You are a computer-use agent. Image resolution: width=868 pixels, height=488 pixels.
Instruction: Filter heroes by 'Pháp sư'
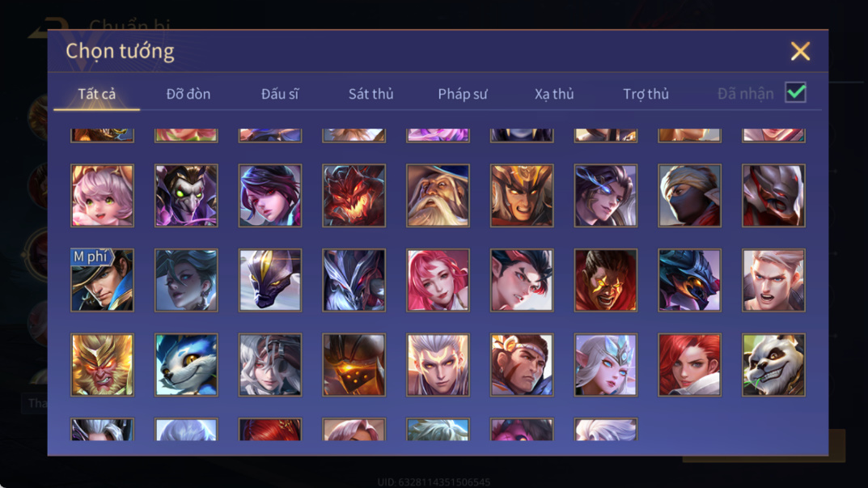[463, 94]
